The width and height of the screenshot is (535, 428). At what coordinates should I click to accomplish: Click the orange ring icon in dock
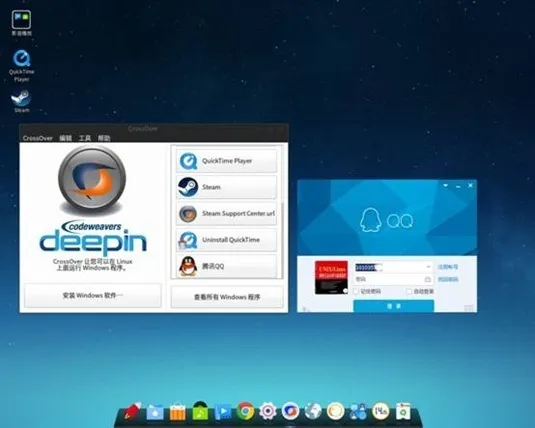(x=336, y=411)
